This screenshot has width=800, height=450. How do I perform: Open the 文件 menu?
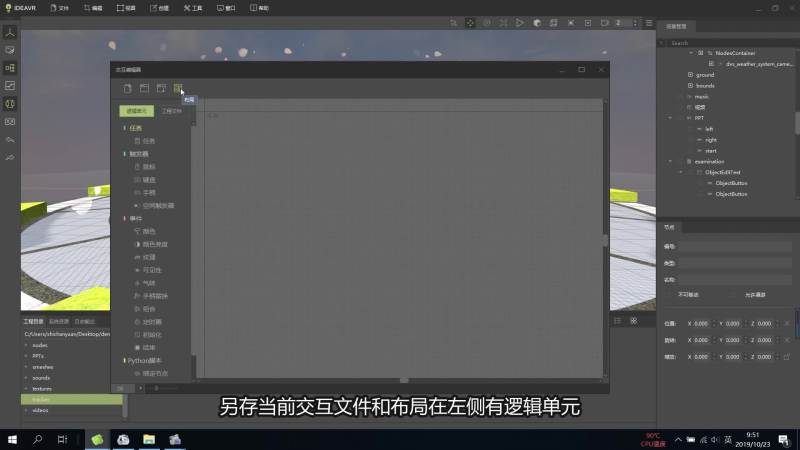(60, 8)
